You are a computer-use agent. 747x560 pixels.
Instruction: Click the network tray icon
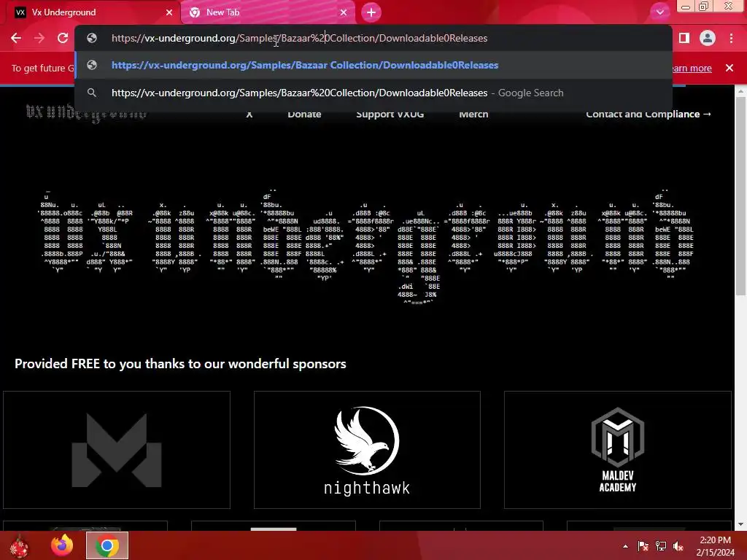click(x=661, y=546)
